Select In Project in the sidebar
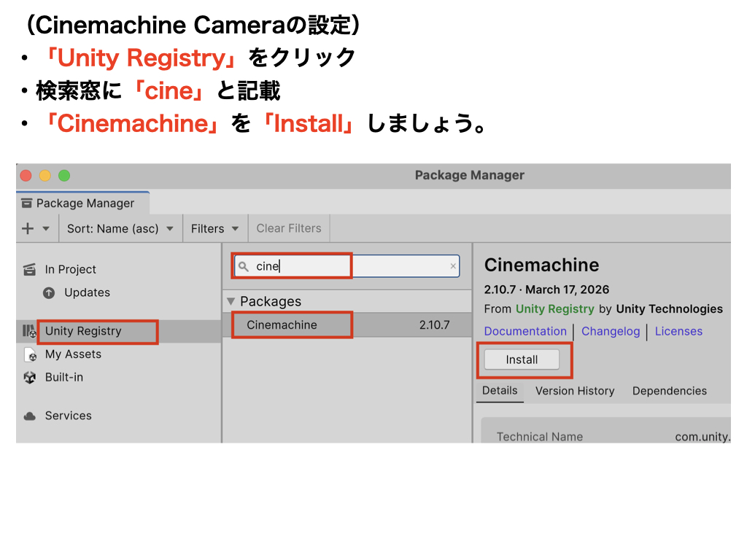This screenshot has width=747, height=560. [71, 270]
